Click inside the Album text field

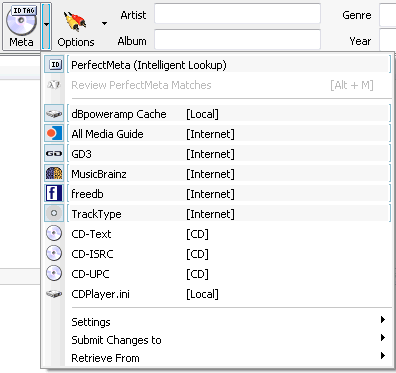tap(237, 40)
